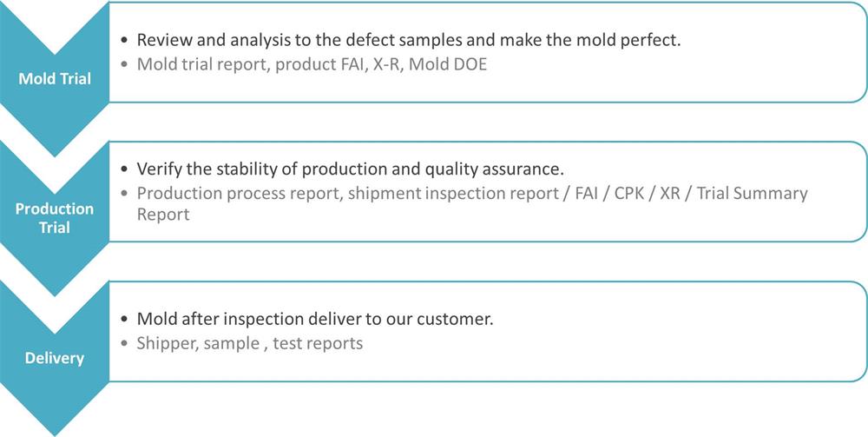Click the Mold Trial chevron label
Viewport: 868px width, 437px height.
tap(55, 79)
